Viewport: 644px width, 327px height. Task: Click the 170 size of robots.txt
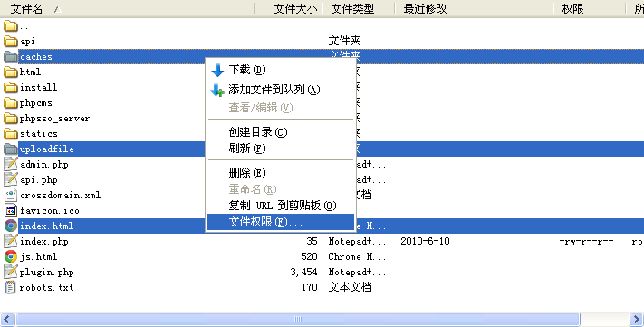(x=310, y=287)
